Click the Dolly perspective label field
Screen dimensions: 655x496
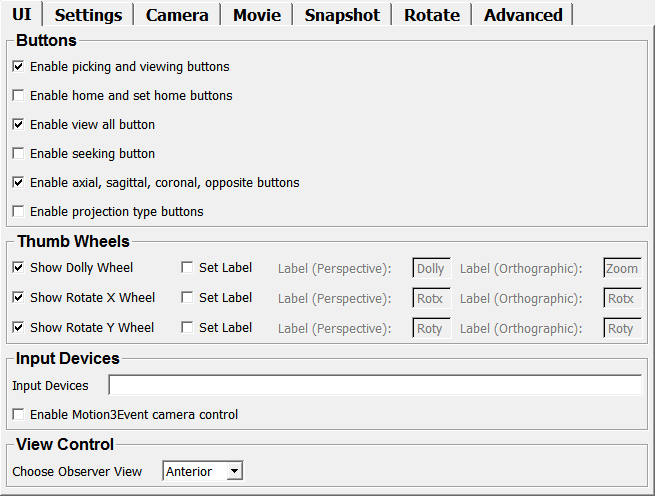431,268
